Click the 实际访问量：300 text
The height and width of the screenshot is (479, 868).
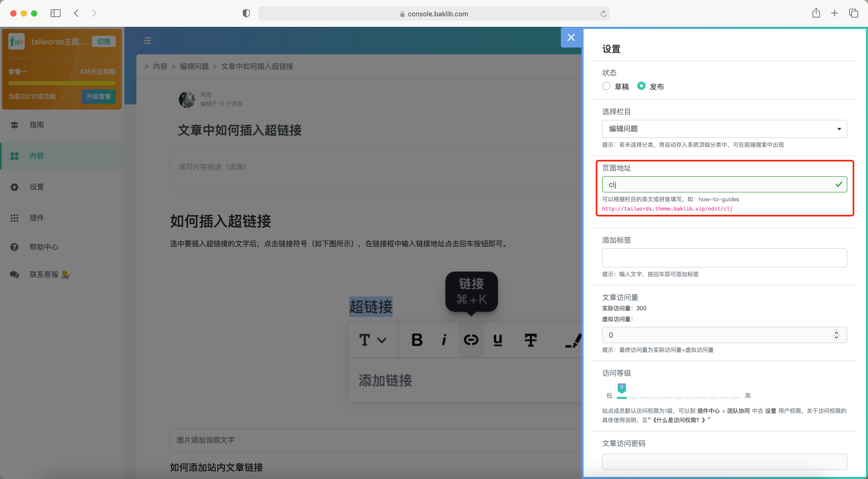[624, 308]
